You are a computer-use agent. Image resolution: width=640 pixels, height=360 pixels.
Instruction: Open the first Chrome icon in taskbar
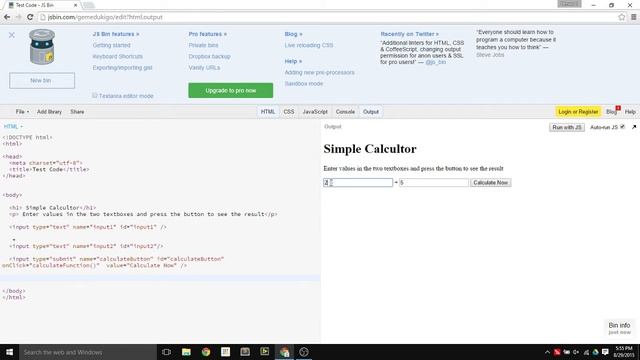(x=206, y=352)
